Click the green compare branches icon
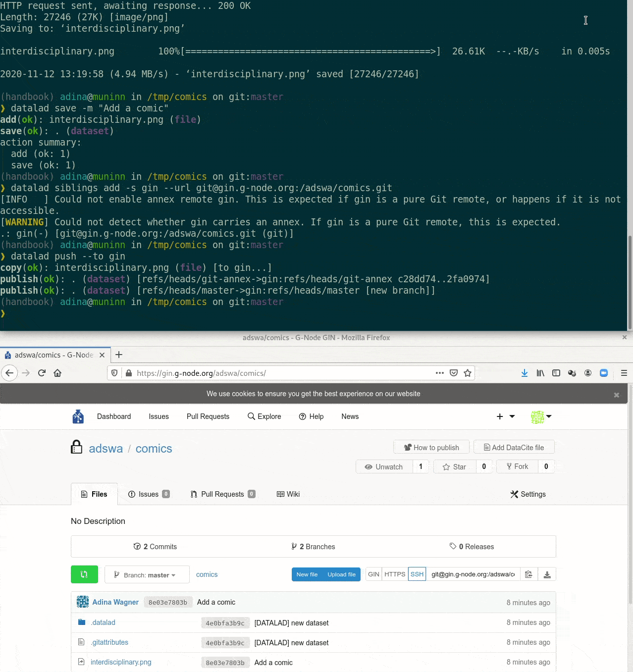633x672 pixels. (84, 574)
